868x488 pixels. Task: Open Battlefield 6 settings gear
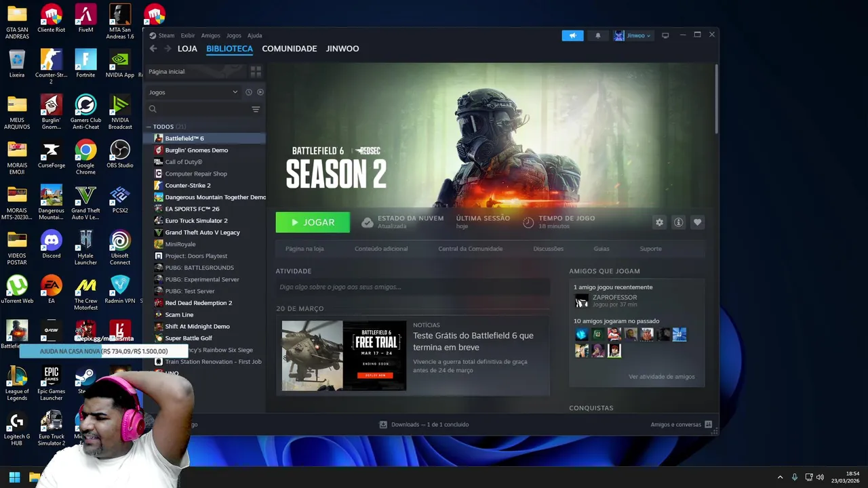tap(659, 222)
